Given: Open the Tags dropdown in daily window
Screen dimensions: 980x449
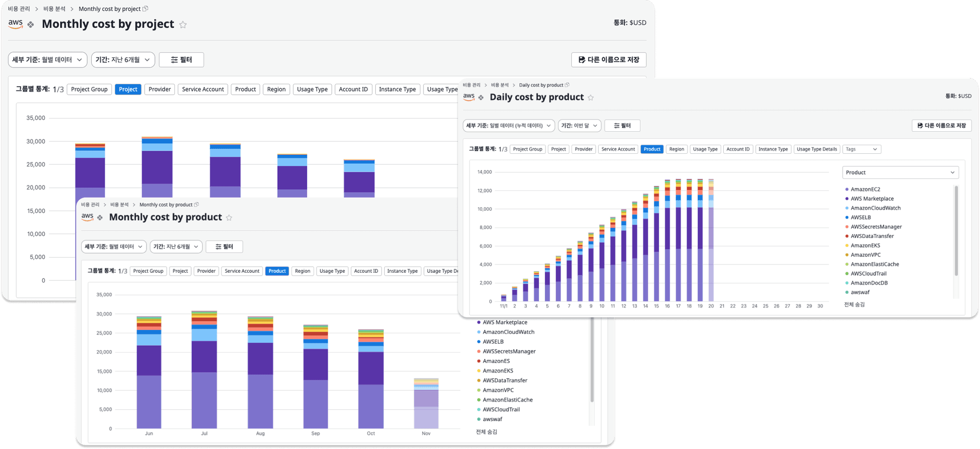Looking at the screenshot, I should 861,149.
